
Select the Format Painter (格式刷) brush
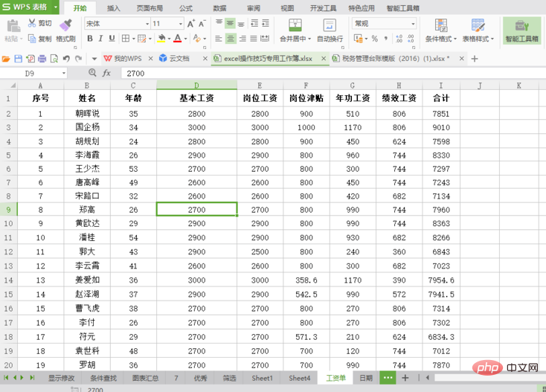tap(65, 25)
